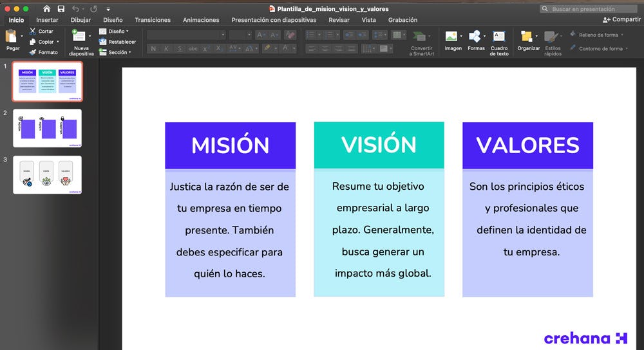Apply bulleted list
Viewport: 644px width, 350px height.
(310, 35)
